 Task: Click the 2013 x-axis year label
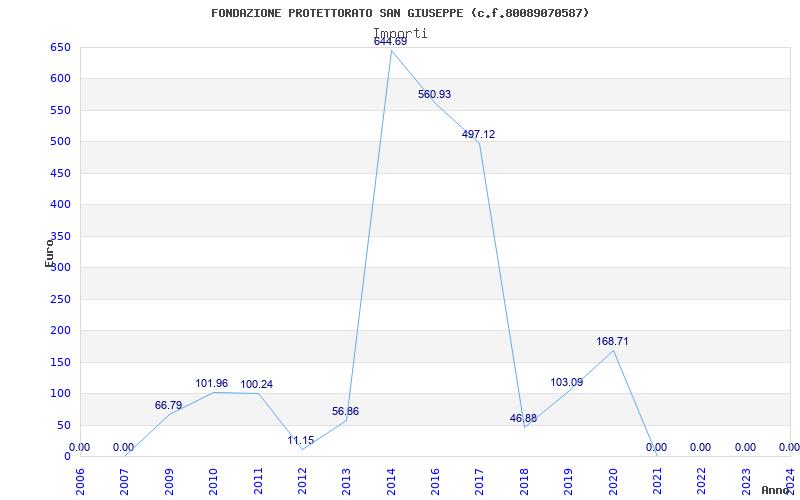(x=346, y=481)
